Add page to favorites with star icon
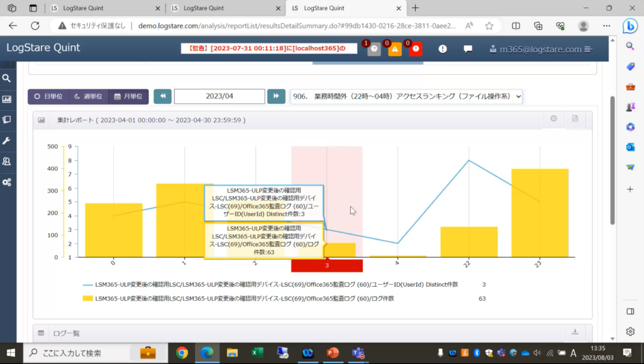The image size is (644, 364). (x=489, y=26)
